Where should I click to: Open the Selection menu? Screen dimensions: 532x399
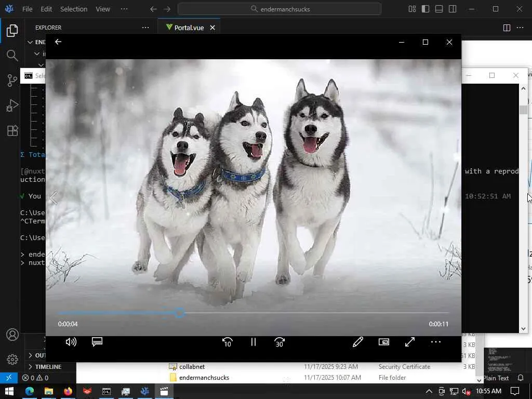coord(74,9)
